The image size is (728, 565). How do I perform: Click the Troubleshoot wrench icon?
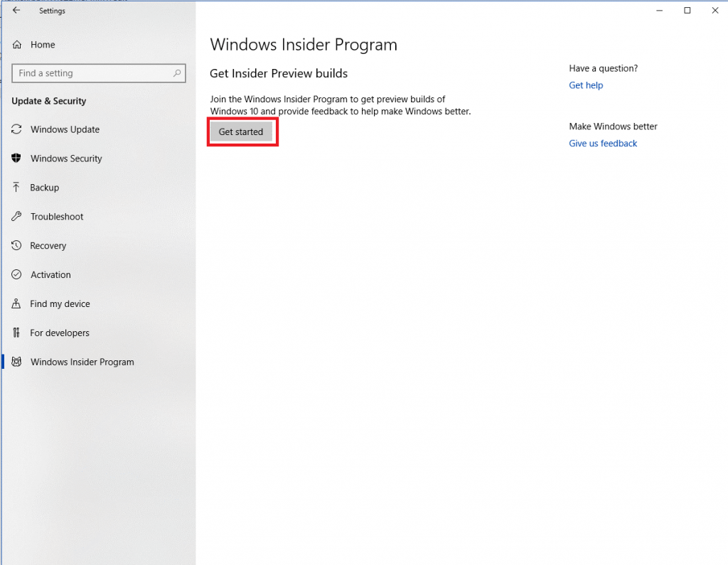(x=16, y=216)
